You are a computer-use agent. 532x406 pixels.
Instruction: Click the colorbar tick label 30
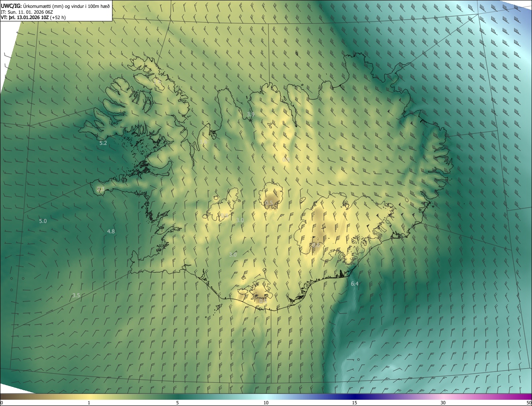[443, 403]
